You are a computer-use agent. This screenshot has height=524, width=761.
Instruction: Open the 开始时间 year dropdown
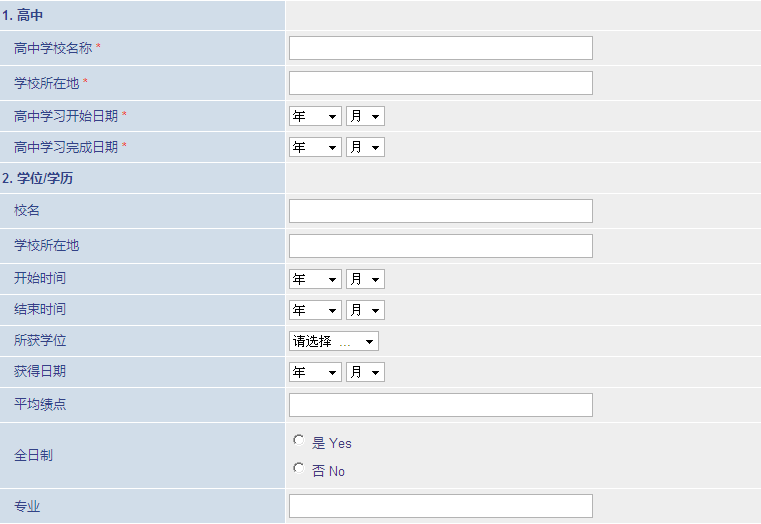click(315, 279)
